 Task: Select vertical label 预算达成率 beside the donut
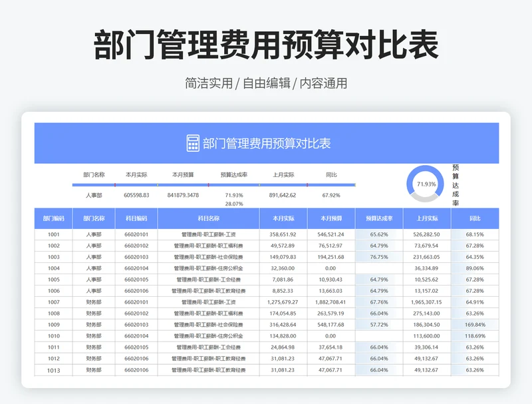tap(456, 186)
